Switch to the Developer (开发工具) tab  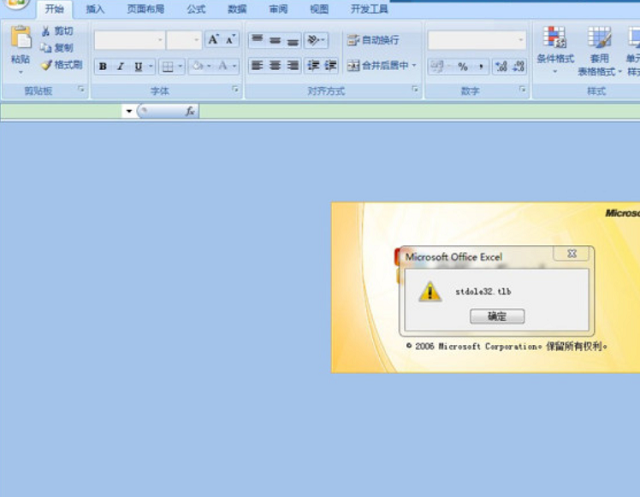(x=369, y=9)
